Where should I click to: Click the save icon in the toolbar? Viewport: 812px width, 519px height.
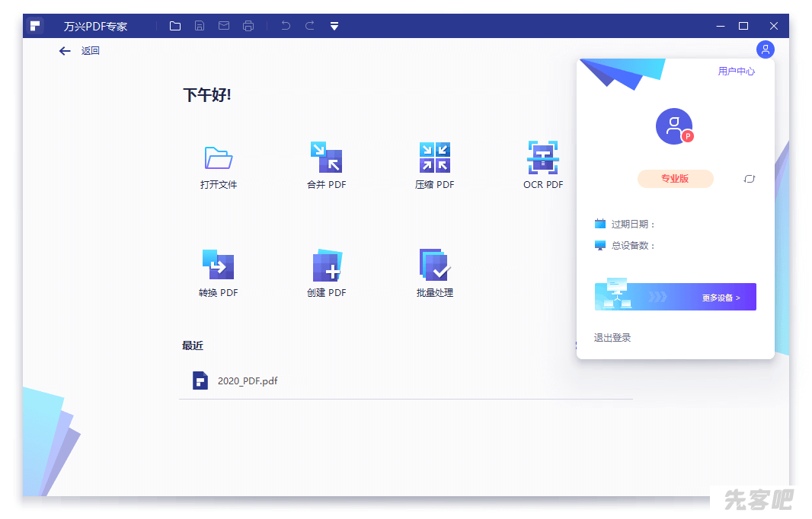(200, 25)
